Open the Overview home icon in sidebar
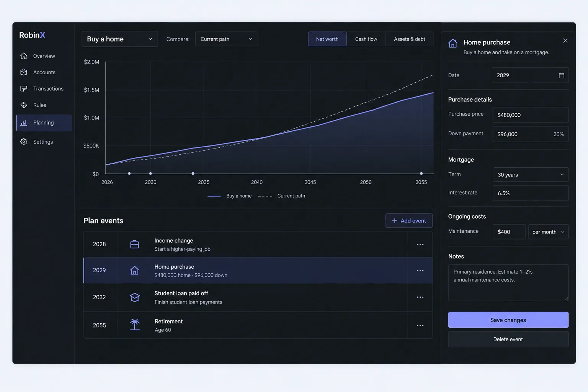588x392 pixels. click(24, 56)
